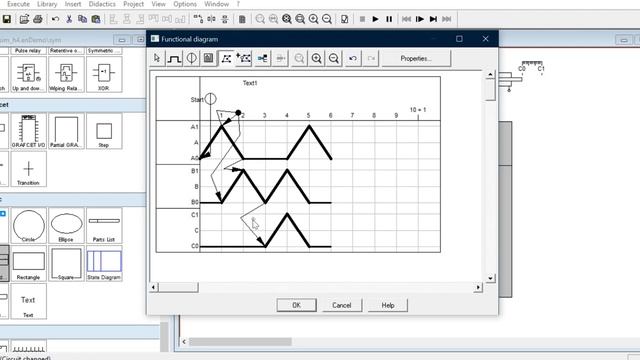Open the Project menu

[133, 4]
